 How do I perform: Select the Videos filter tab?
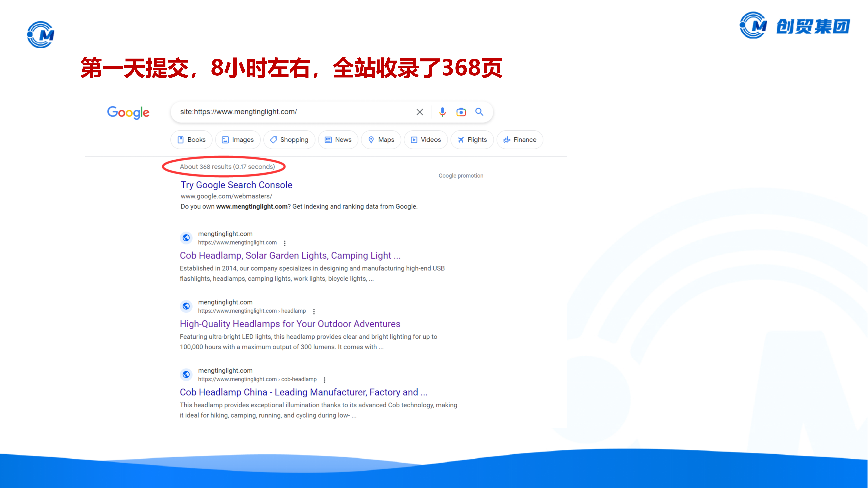426,140
